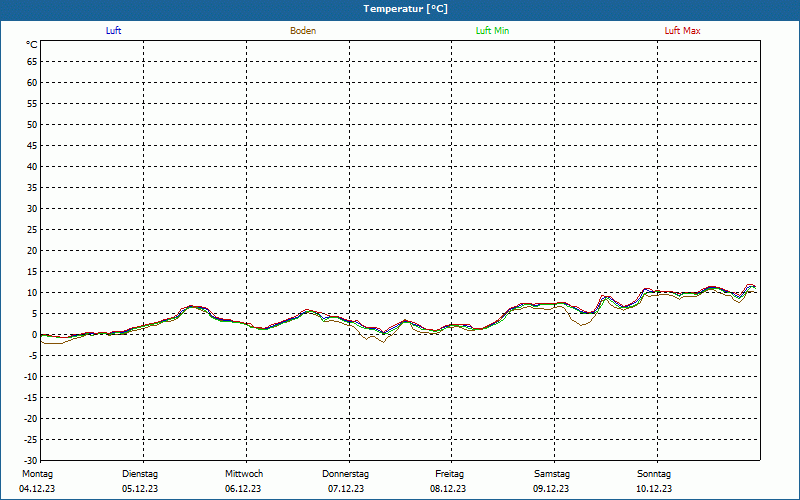This screenshot has width=800, height=500.
Task: Click the date '09.12.23'
Action: 551,489
